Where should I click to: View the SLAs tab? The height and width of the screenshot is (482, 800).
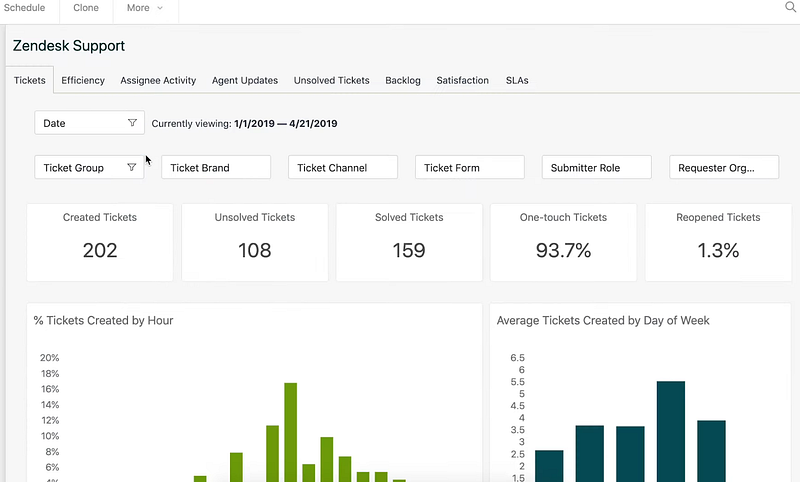coord(517,80)
